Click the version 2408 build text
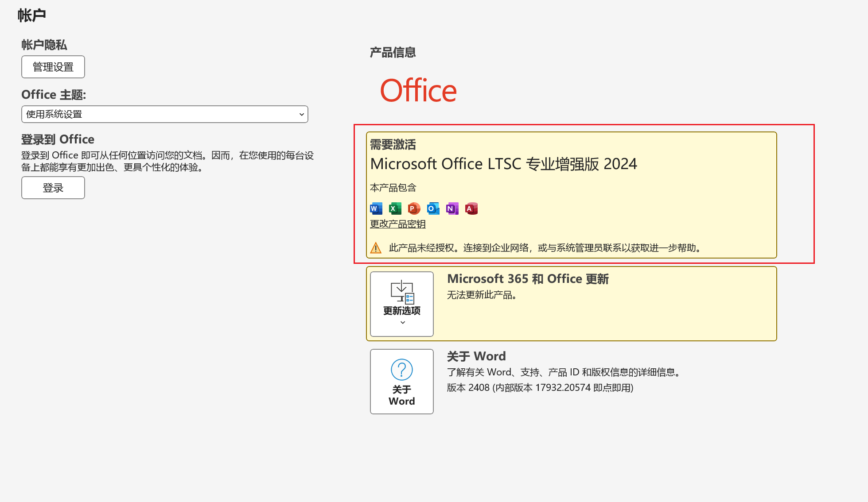This screenshot has width=868, height=502. (x=540, y=388)
